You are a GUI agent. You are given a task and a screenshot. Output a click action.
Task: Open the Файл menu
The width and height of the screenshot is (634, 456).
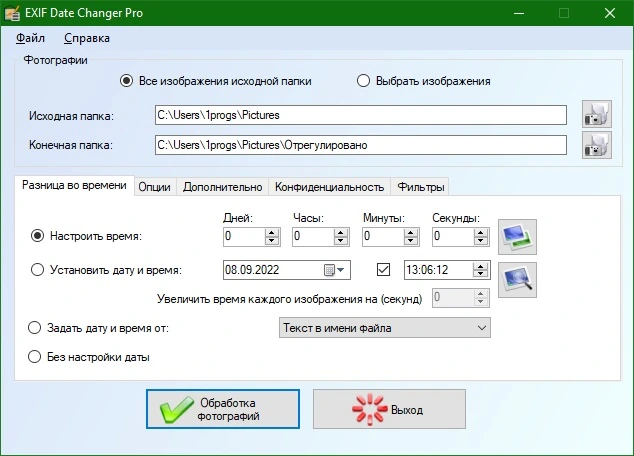tap(30, 38)
